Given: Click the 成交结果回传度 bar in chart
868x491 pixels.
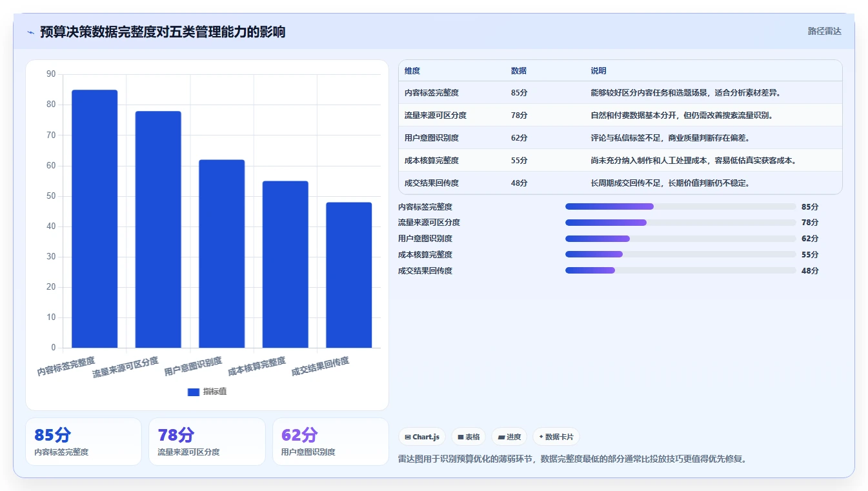Looking at the screenshot, I should click(348, 275).
